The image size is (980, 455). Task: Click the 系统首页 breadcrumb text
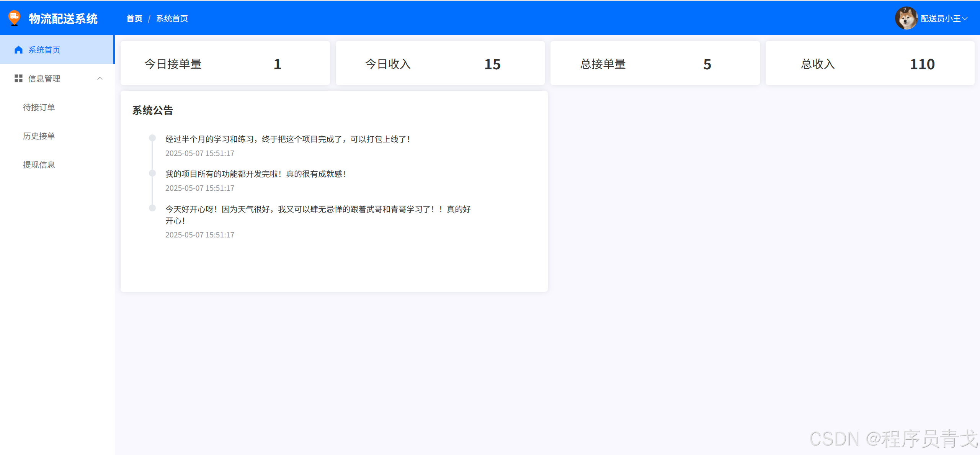tap(172, 18)
